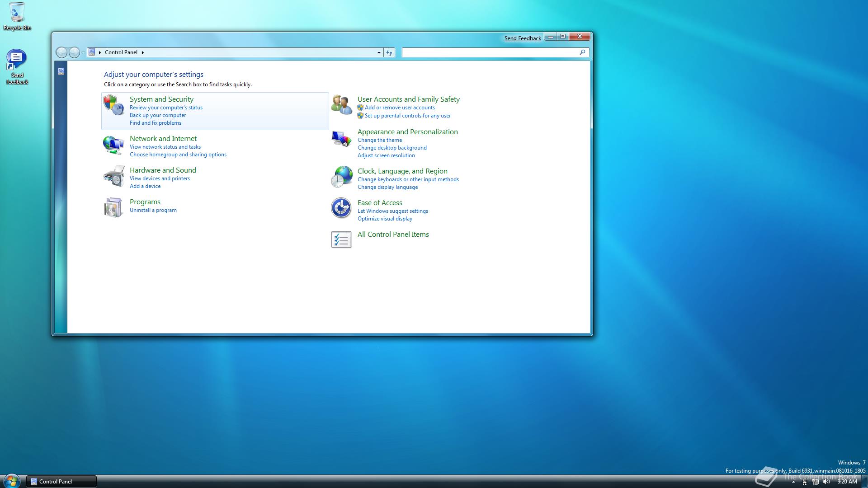
Task: Click Change the theme link
Action: pos(380,140)
